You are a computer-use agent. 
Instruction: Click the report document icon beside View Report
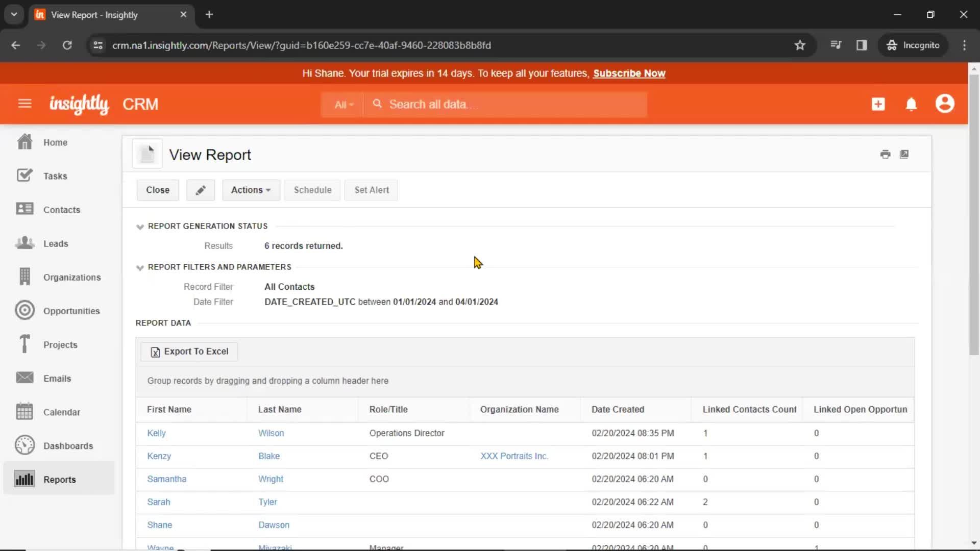point(147,154)
